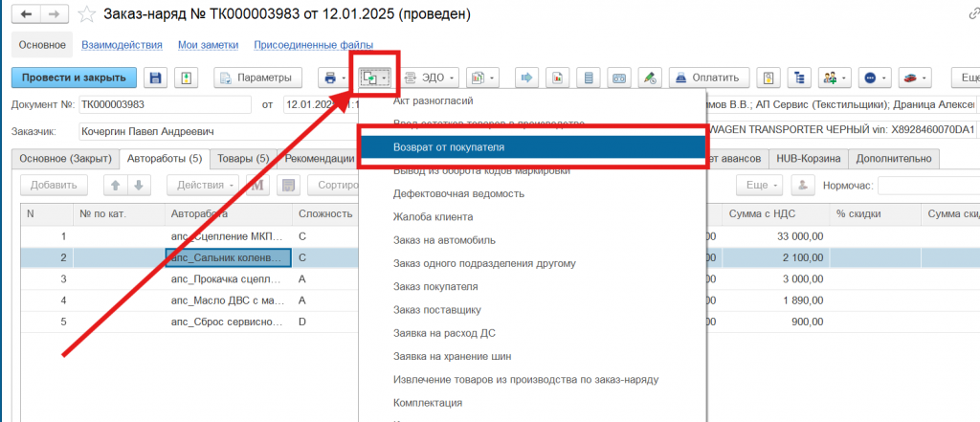The width and height of the screenshot is (980, 422).
Task: Click the floppy disk save icon
Action: (x=154, y=78)
